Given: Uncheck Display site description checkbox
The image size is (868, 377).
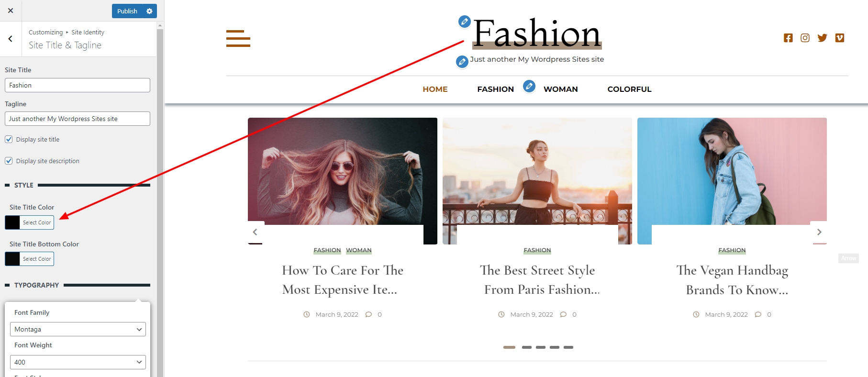Looking at the screenshot, I should point(9,161).
